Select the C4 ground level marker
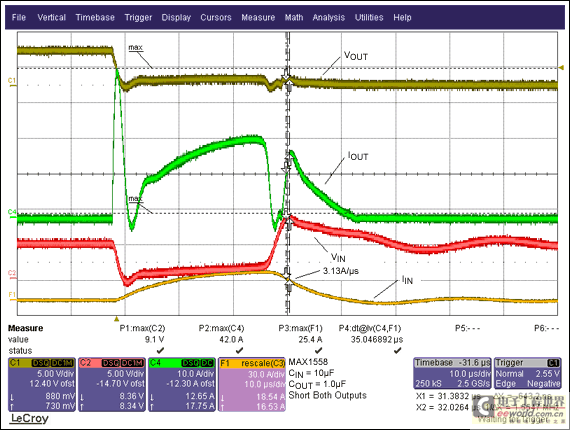 pos(12,213)
